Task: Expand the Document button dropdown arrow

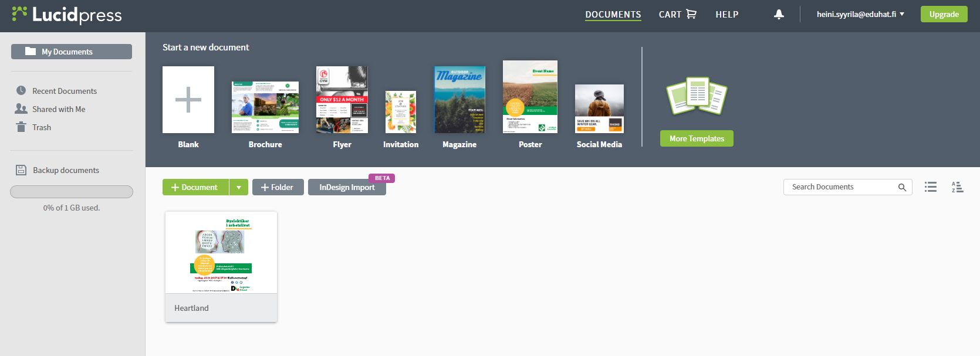Action: pos(238,188)
